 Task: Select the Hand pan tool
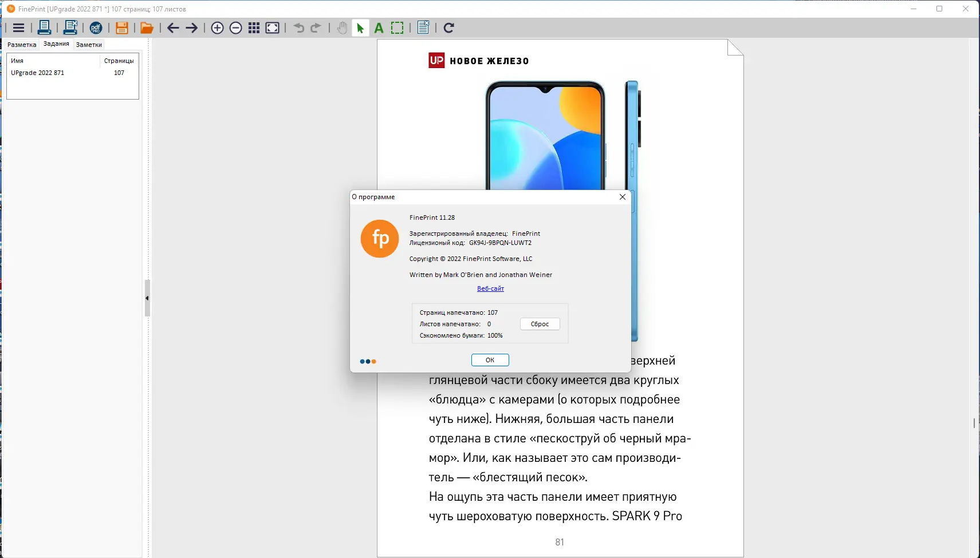click(342, 28)
